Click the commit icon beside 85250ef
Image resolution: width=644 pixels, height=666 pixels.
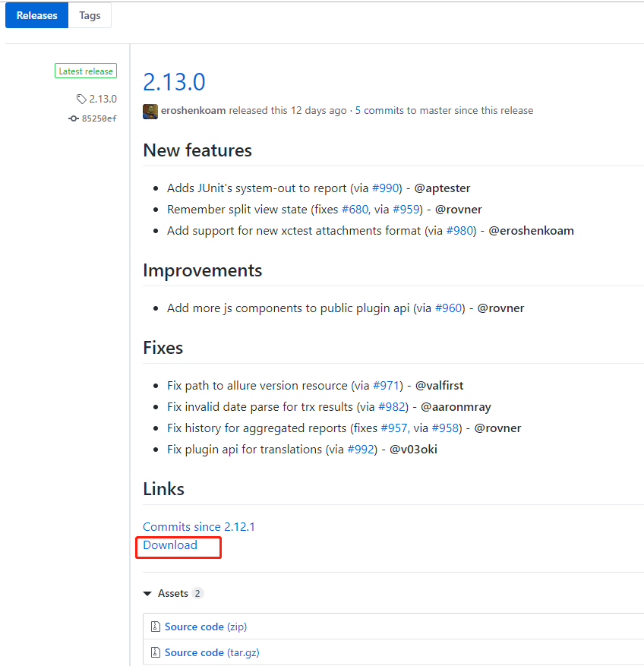pyautogui.click(x=74, y=118)
